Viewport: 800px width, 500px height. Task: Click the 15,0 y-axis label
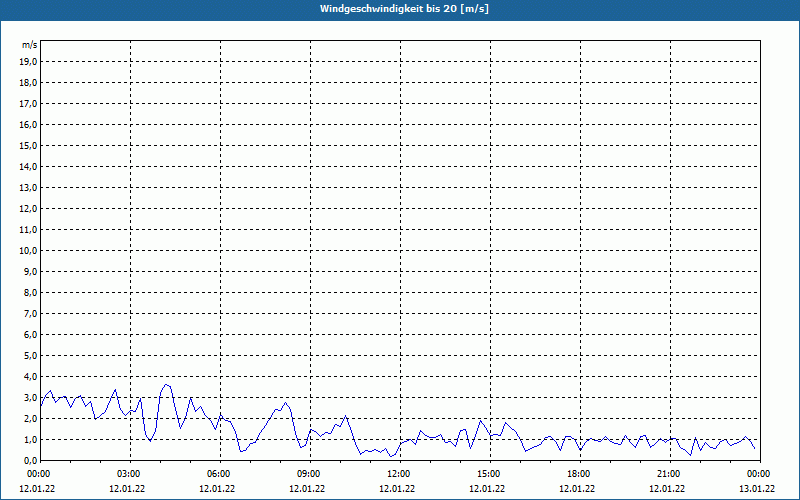coord(30,145)
